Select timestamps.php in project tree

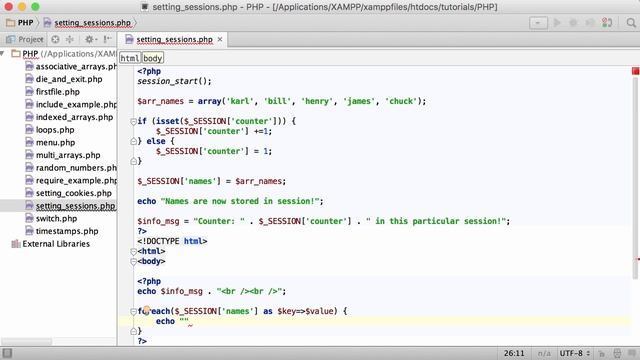[62, 231]
